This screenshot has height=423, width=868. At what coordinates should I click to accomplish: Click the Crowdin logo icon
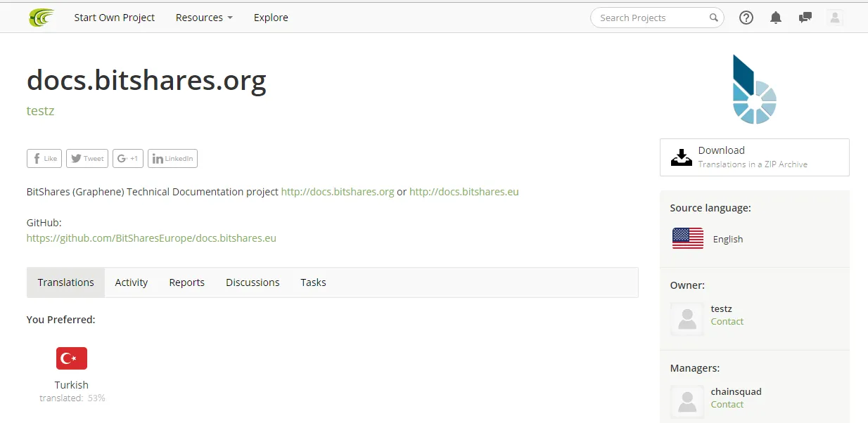[x=42, y=18]
